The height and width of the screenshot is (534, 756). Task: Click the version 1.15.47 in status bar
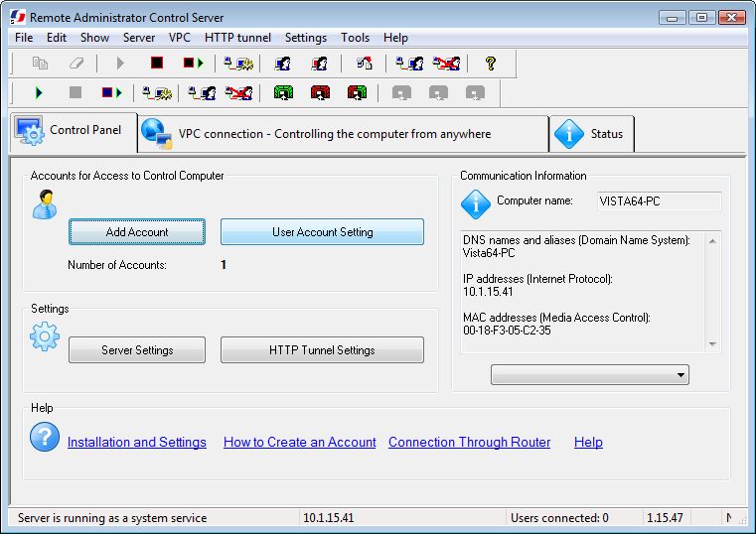click(665, 518)
